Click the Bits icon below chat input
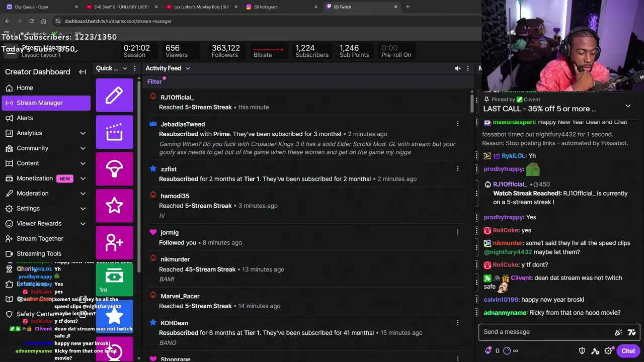644x362 pixels. click(x=488, y=351)
